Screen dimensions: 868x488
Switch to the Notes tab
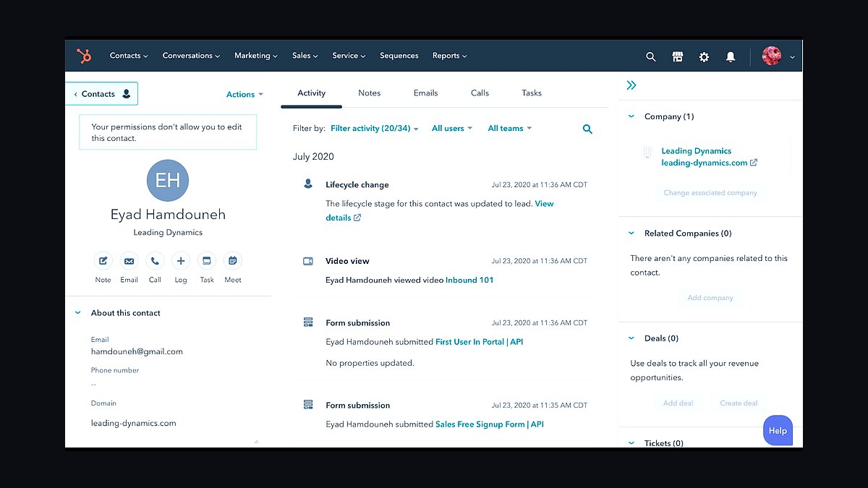370,93
